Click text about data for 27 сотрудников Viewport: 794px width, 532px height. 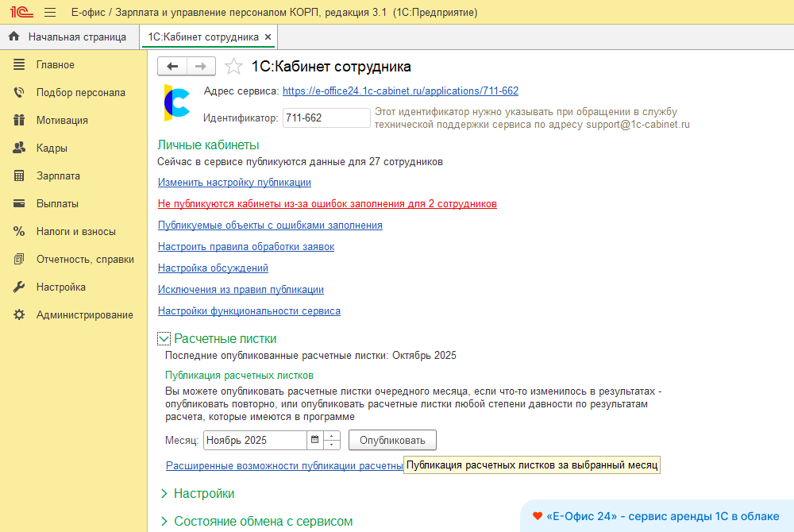300,162
